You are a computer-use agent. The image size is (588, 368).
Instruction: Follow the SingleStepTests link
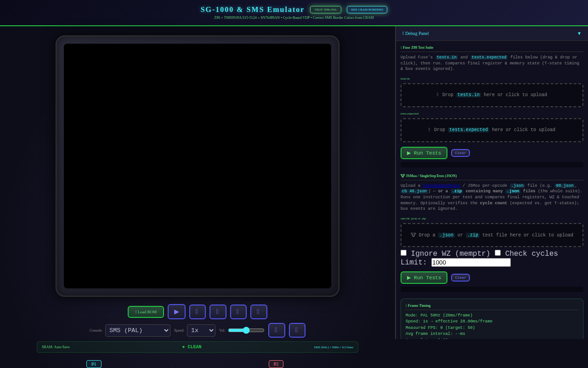tap(441, 186)
